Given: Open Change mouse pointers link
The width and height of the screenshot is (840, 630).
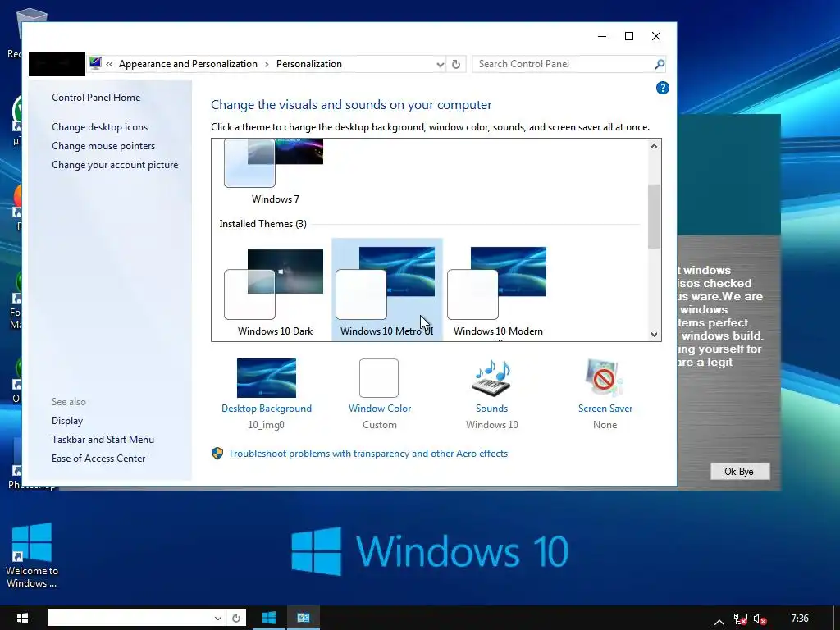Looking at the screenshot, I should tap(103, 146).
